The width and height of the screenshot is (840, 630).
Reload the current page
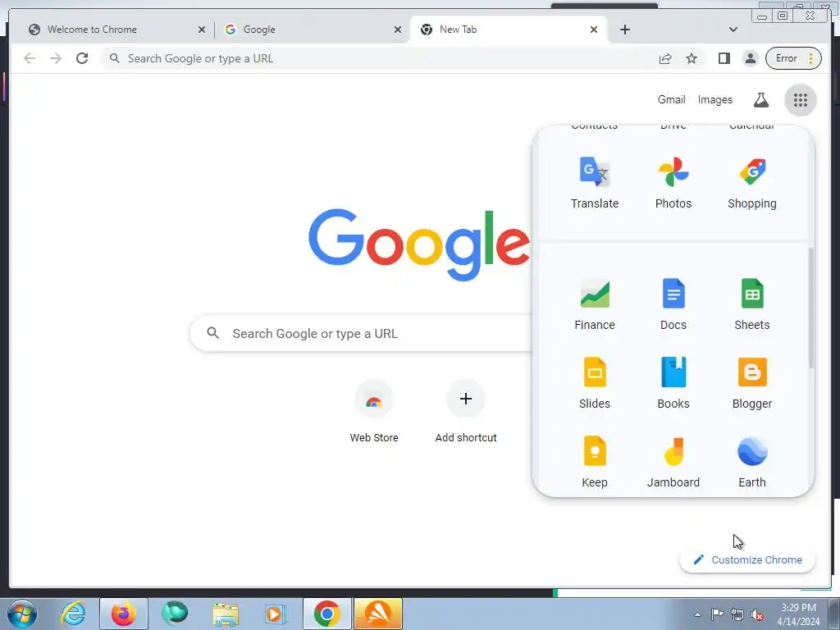point(82,58)
